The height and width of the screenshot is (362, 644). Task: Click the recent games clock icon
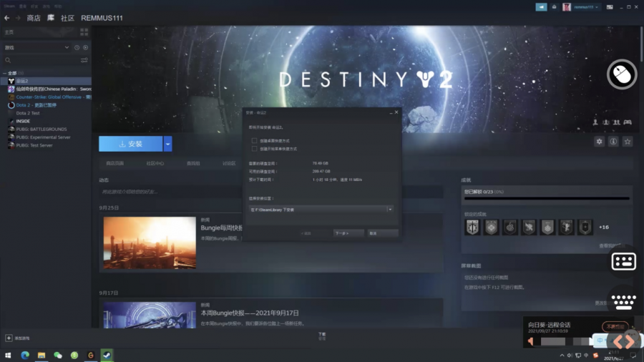coord(77,48)
